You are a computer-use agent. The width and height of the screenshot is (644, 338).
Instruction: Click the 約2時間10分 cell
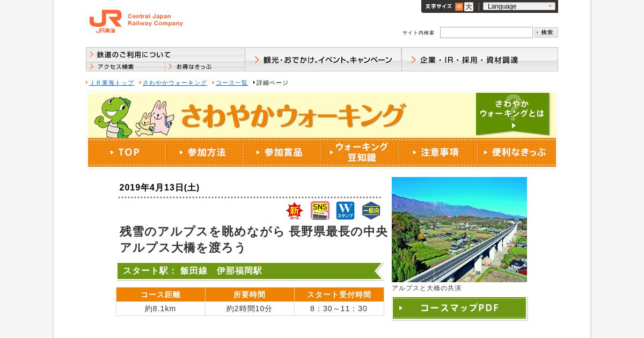[x=250, y=308]
